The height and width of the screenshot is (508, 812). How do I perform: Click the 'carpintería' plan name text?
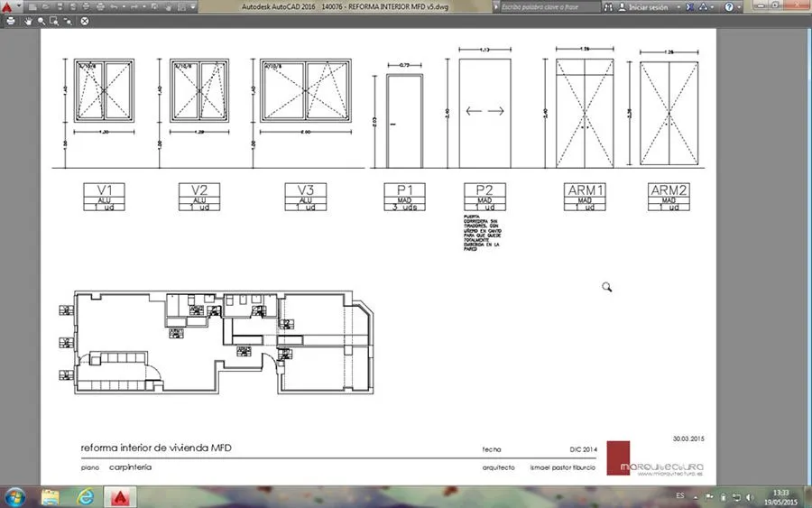pos(131,467)
